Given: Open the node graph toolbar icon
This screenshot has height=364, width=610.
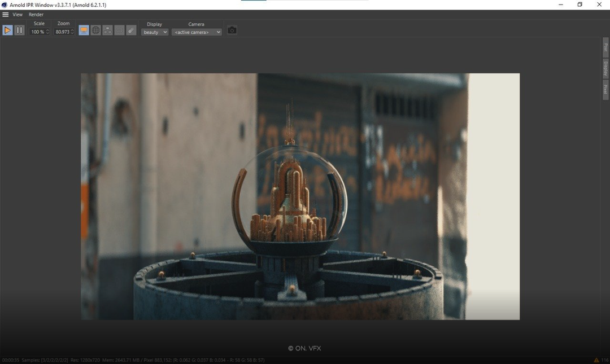Looking at the screenshot, I should 107,30.
